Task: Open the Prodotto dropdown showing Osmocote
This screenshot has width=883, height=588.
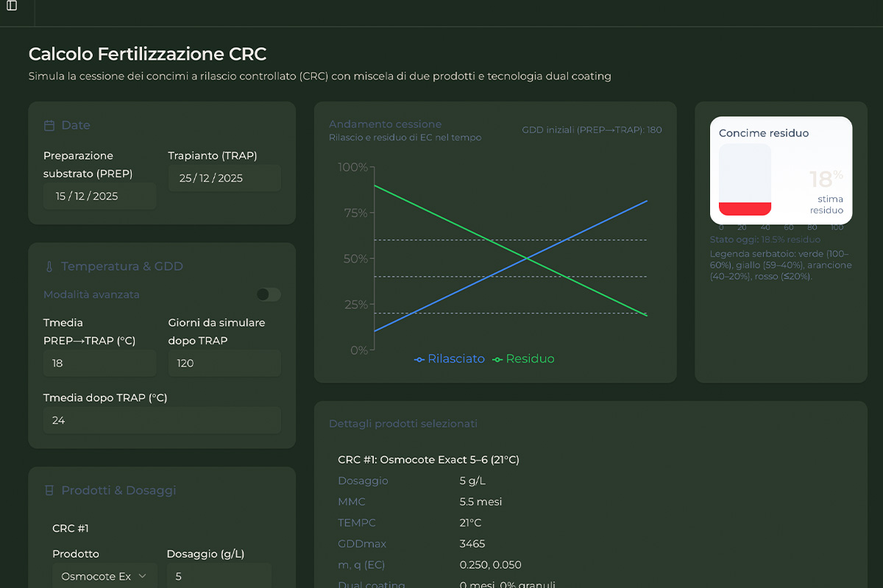Action: tap(104, 576)
